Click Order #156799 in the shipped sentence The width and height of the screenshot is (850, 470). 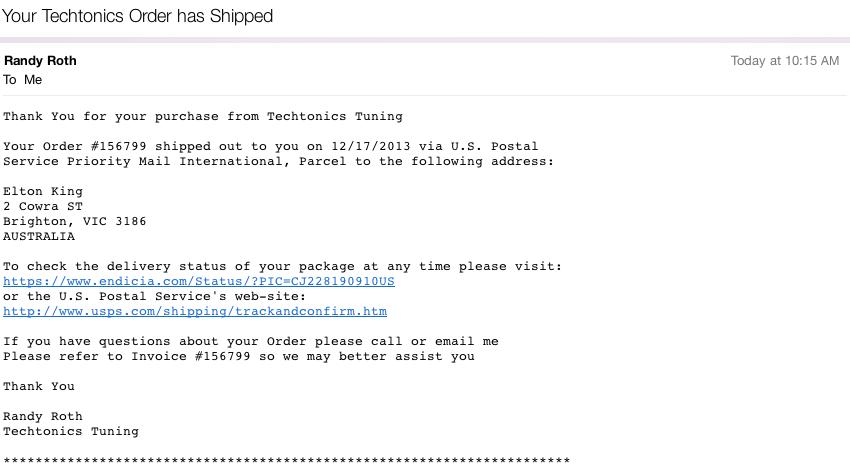[94, 146]
